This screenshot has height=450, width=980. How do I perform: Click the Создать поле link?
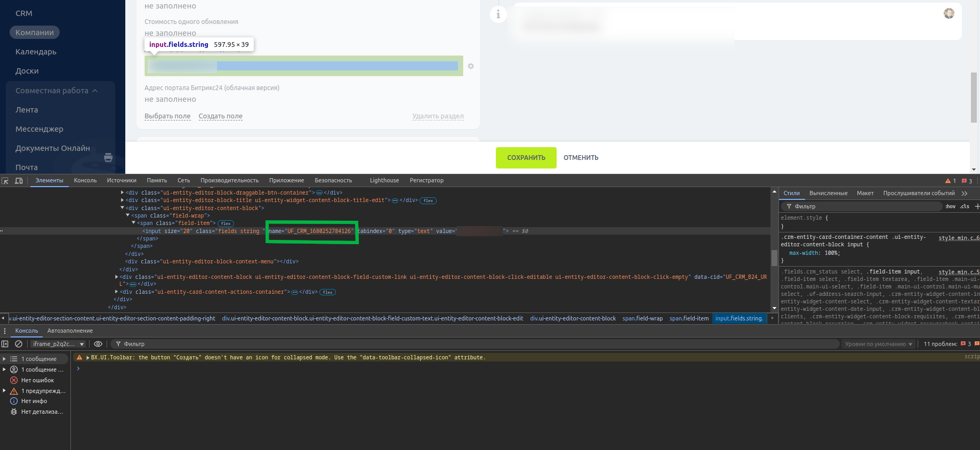221,116
